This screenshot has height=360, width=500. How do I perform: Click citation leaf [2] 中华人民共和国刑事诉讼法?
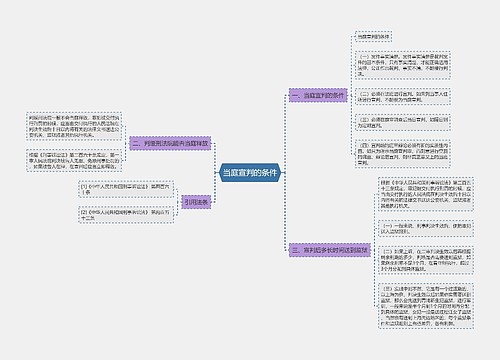point(126,215)
